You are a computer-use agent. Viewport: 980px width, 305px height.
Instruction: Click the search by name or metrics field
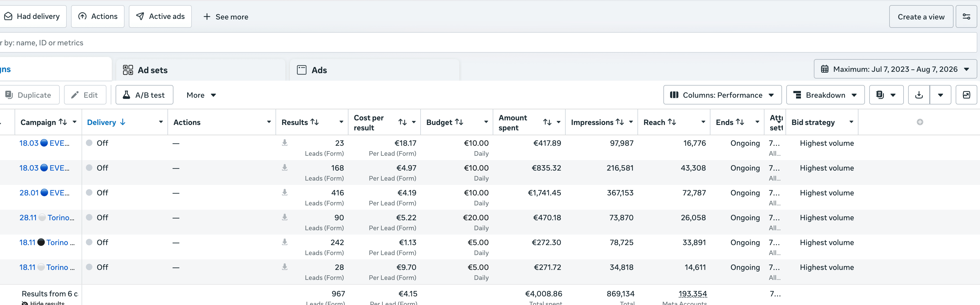click(488, 43)
